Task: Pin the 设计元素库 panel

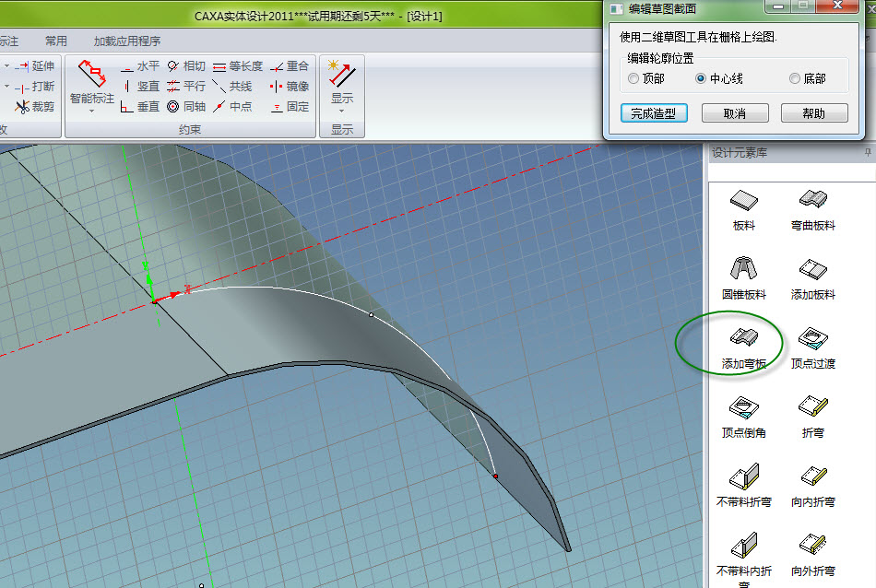Action: coord(868,152)
